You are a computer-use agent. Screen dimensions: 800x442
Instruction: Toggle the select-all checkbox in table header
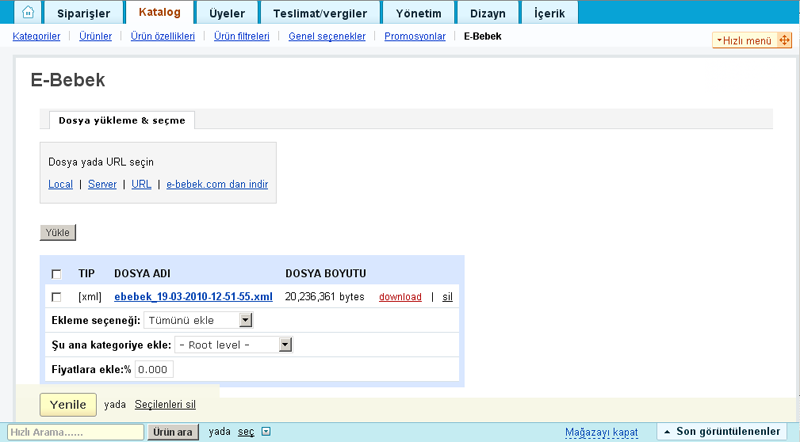tap(57, 274)
